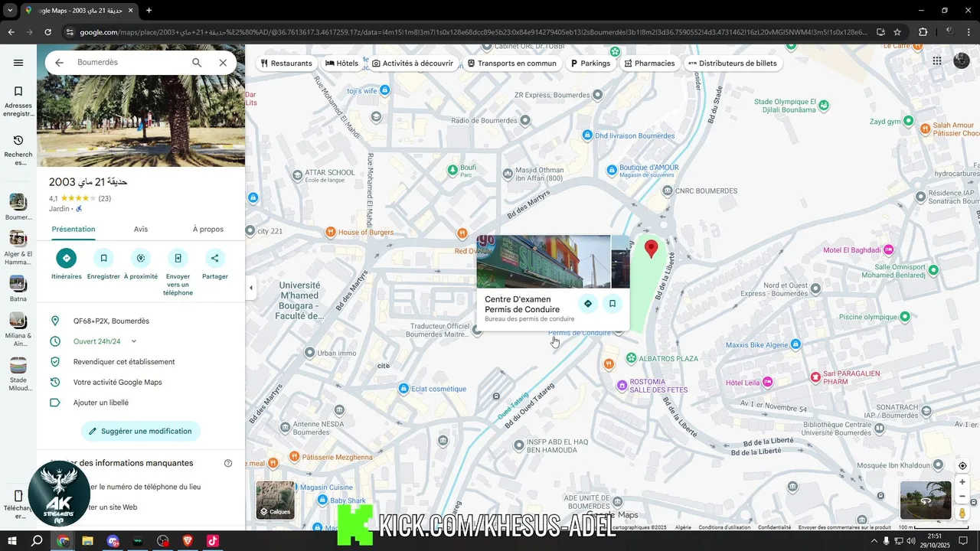Click the magnifier search icon
Viewport: 980px width, 551px height.
197,63
